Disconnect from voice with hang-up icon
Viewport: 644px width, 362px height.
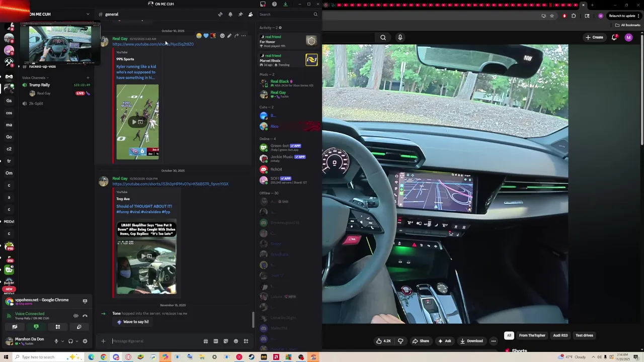pos(85,316)
